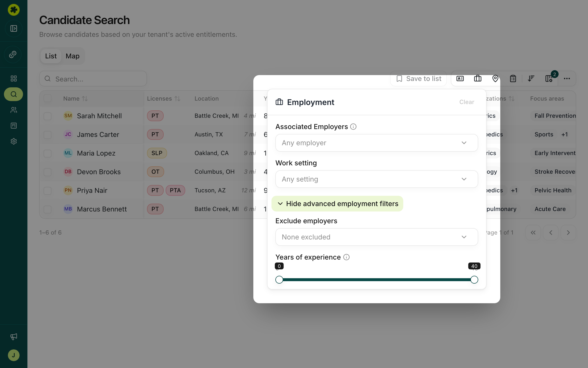
Task: Open the sort order icon
Action: [x=531, y=79]
